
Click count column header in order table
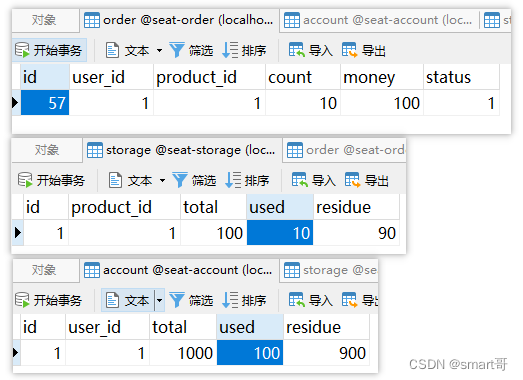pos(303,77)
